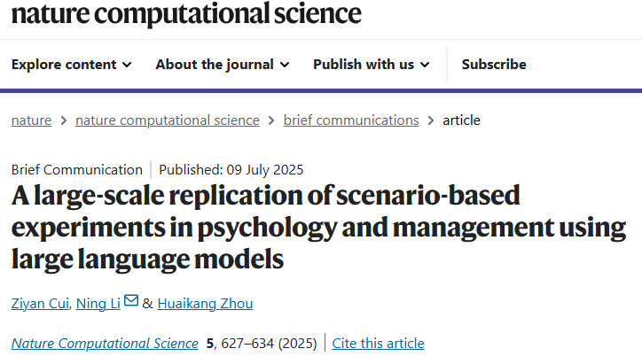Click the nature computational science logo
Image resolution: width=642 pixels, height=364 pixels.
click(x=186, y=13)
